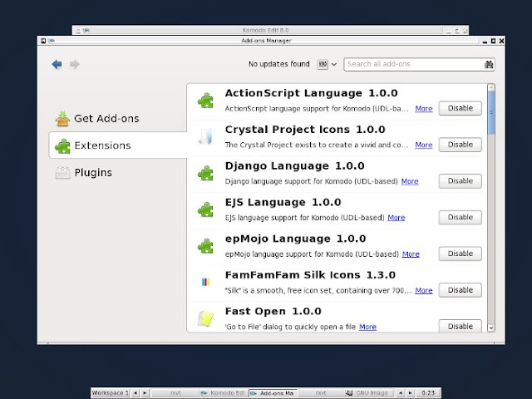Viewport: 532px width, 399px height.
Task: Select the Django Language 1.0.0 title
Action: (294, 165)
